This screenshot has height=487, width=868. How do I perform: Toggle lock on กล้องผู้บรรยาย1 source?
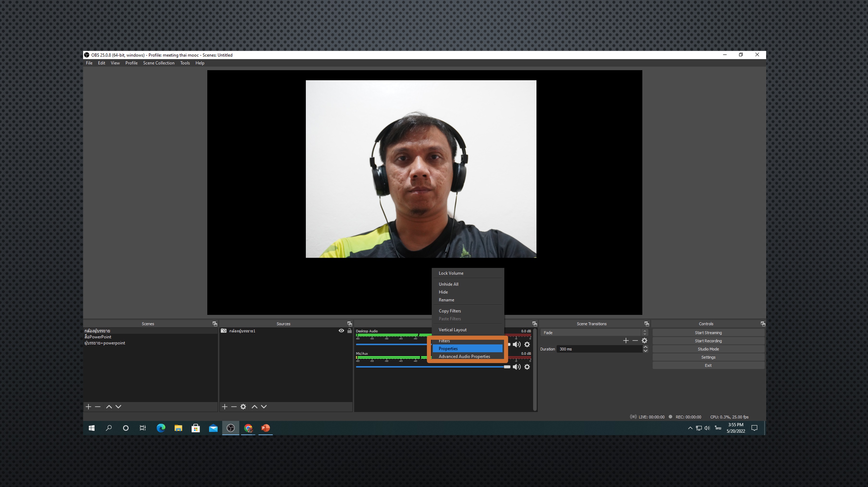click(349, 331)
